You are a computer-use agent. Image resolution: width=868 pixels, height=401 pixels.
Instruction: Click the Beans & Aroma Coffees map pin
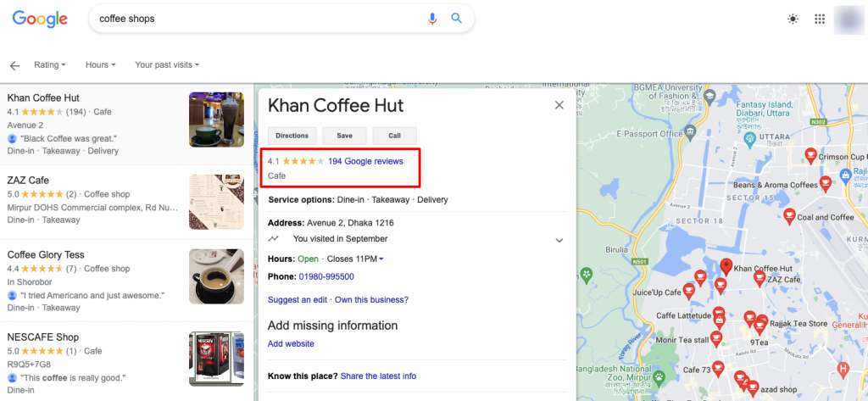tap(826, 184)
